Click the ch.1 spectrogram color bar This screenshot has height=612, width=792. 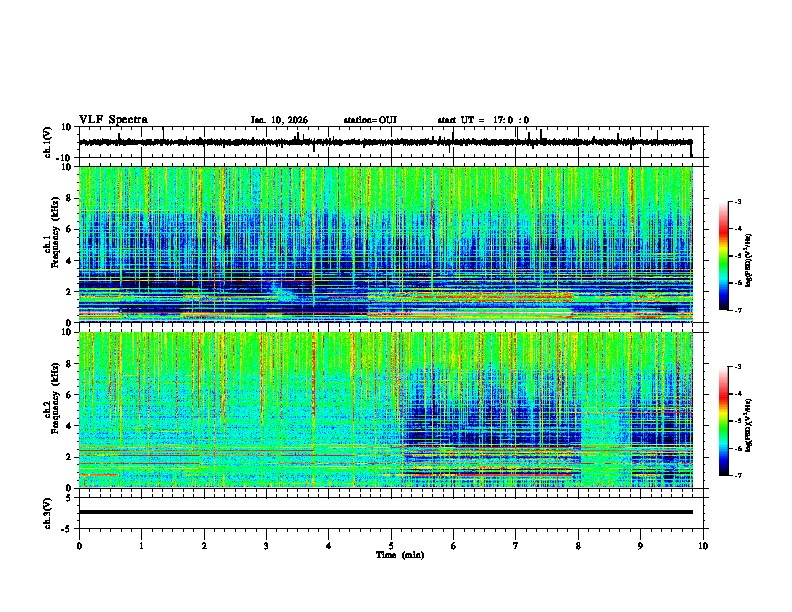point(723,256)
